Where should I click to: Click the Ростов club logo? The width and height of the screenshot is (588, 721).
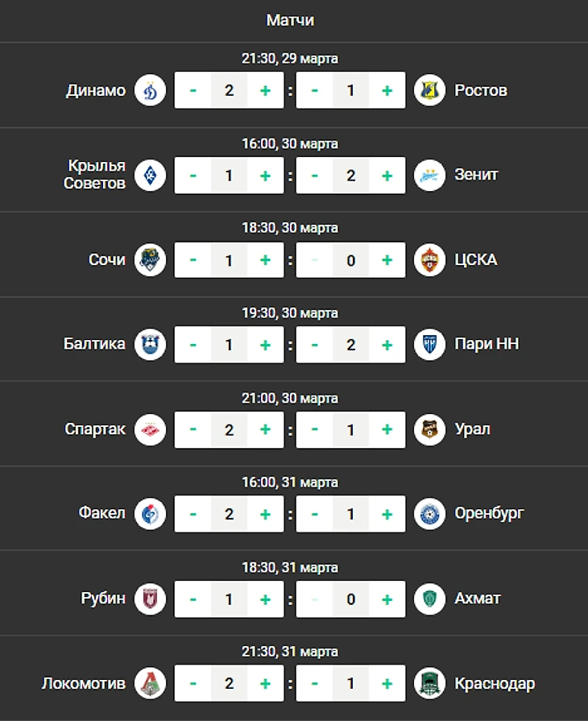[x=429, y=90]
